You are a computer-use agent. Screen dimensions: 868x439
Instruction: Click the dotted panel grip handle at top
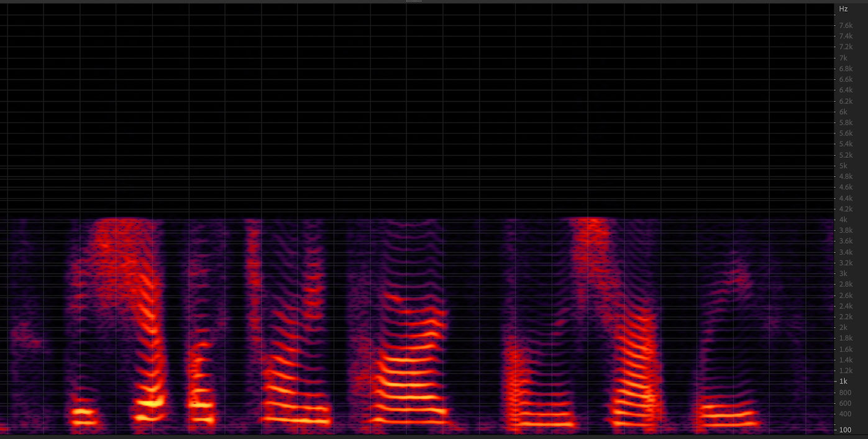click(x=413, y=1)
